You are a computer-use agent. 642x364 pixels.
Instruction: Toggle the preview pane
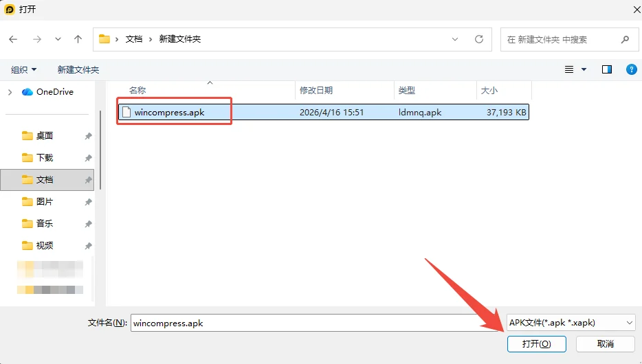tap(607, 69)
